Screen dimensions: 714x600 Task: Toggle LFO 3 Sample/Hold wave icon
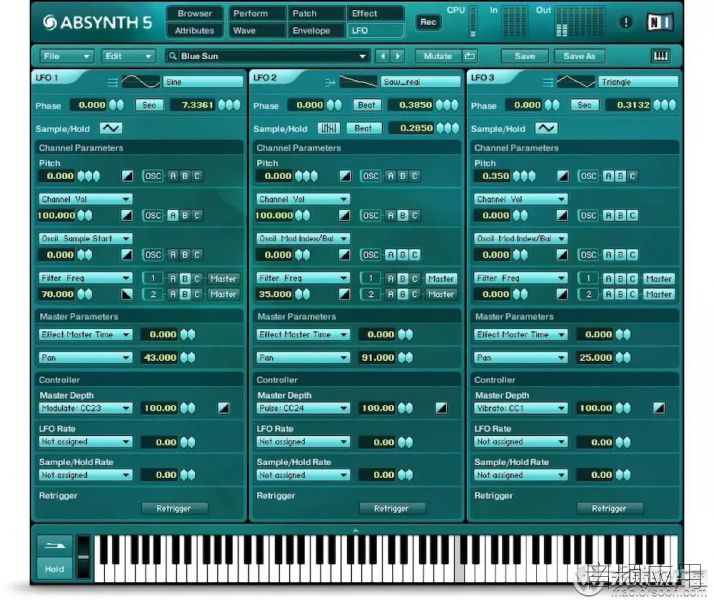(x=546, y=128)
